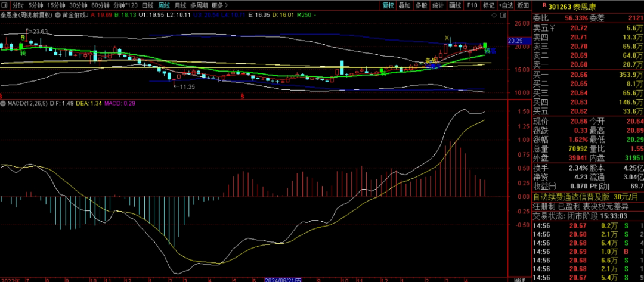Click the 委比 56.33% value
Screen dimensions: 644x282
[x=576, y=18]
